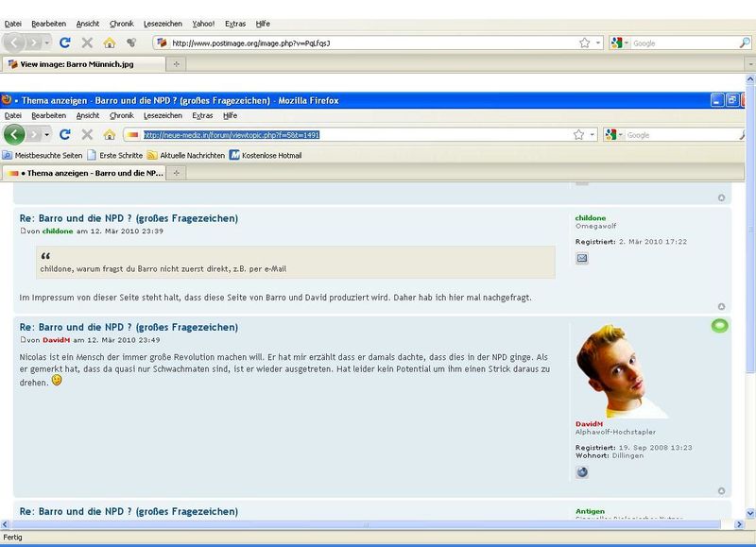Bookmark the postimage.org page with the star icon
The height and width of the screenshot is (547, 756).
585,43
